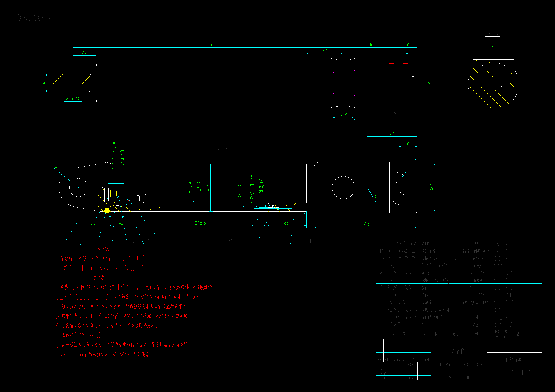Image resolution: width=555 pixels, height=392 pixels.
Task: Select the 42 dimension in the section view
Action: pos(121,223)
